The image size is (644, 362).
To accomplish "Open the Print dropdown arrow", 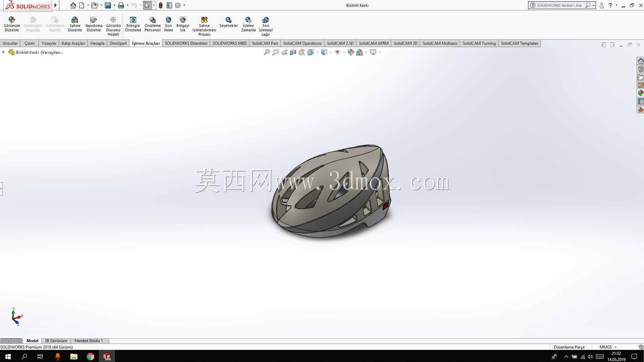I will point(127,5).
